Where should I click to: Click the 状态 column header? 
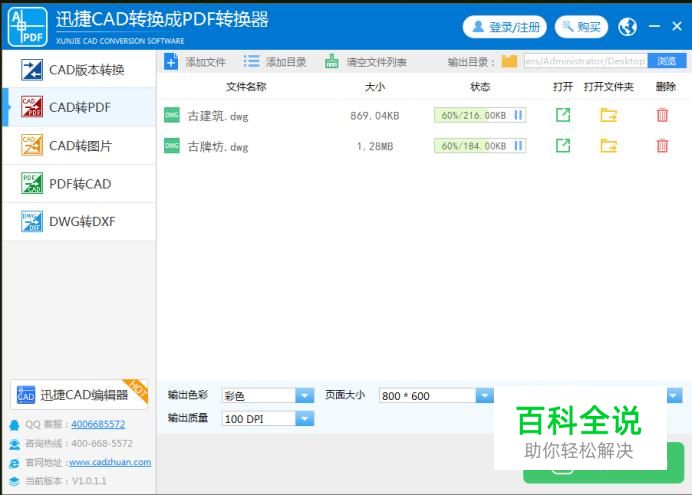point(480,86)
